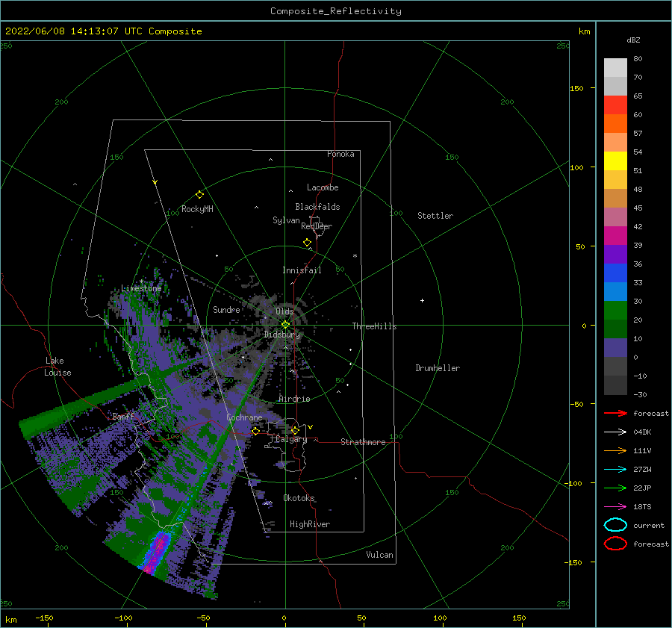The image size is (672, 628).
Task: Click the Calgary label
Action: [291, 439]
